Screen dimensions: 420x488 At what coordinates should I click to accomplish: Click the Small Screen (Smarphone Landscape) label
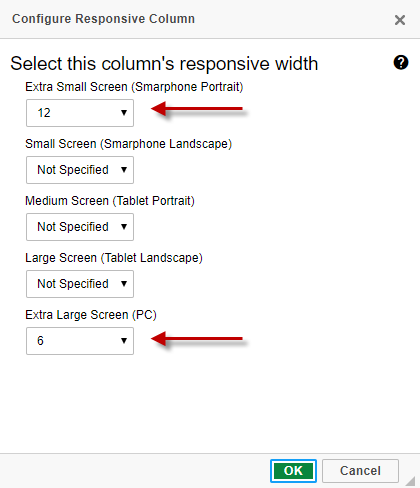[128, 144]
